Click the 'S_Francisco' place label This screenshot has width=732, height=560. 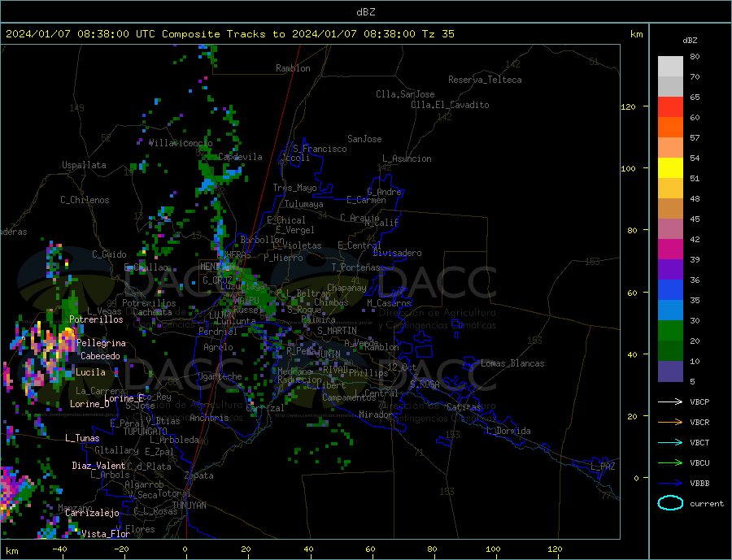320,149
